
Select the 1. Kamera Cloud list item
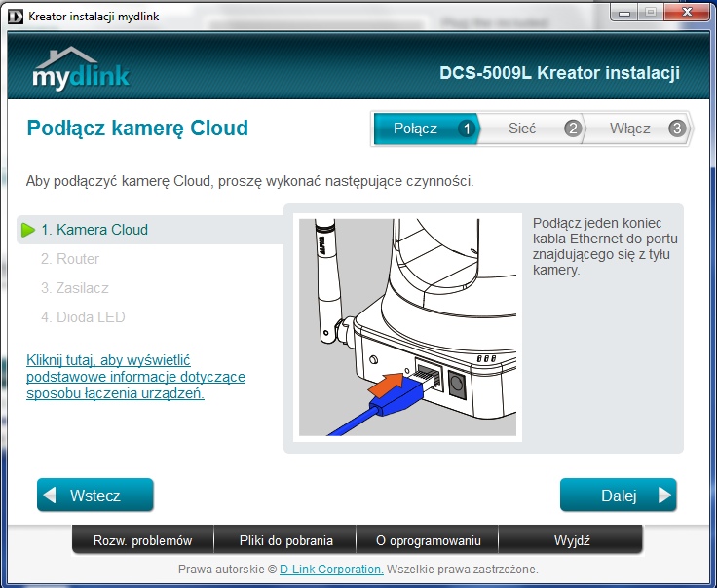150,230
